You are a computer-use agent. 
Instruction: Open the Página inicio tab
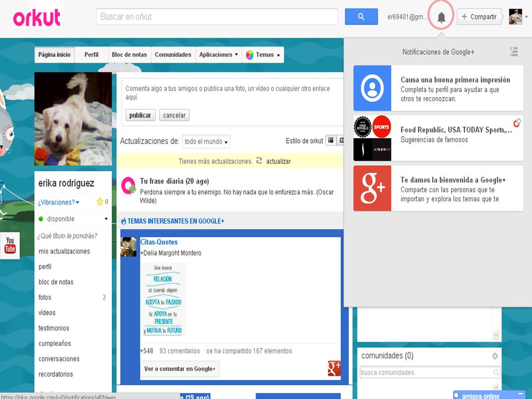click(x=54, y=55)
